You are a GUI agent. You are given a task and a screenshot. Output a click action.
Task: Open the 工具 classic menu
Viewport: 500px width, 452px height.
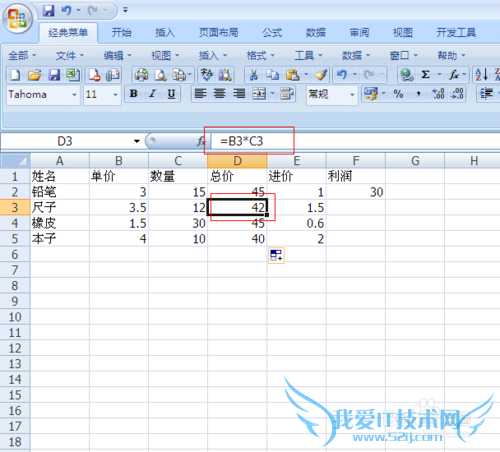pos(308,55)
